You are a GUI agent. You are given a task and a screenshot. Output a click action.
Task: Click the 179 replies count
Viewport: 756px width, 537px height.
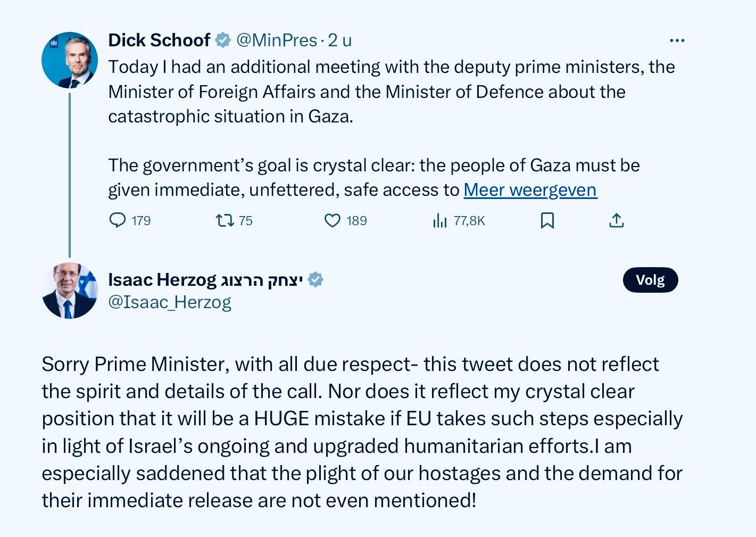pos(141,220)
